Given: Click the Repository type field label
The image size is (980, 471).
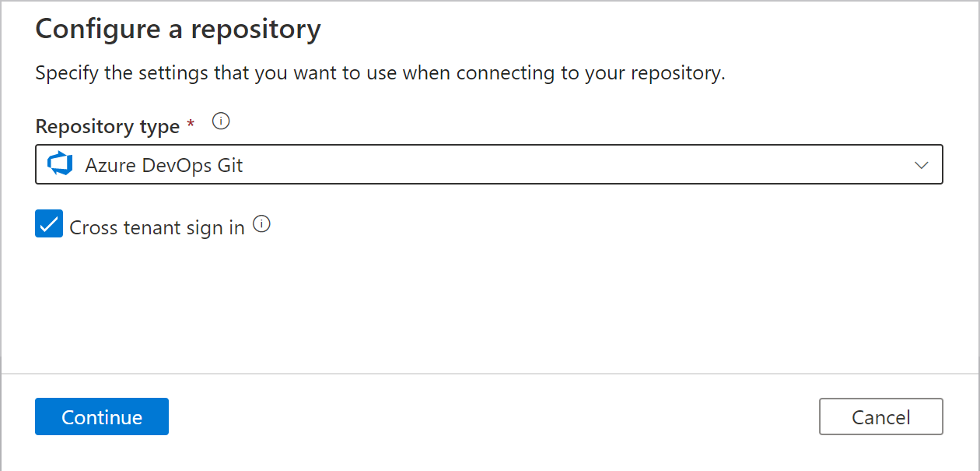Looking at the screenshot, I should click(107, 126).
